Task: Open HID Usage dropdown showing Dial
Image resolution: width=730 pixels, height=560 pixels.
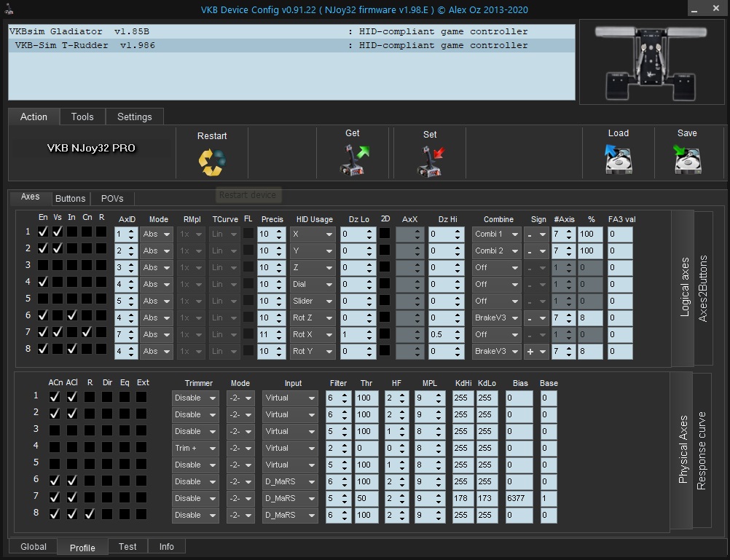Action: coord(313,285)
